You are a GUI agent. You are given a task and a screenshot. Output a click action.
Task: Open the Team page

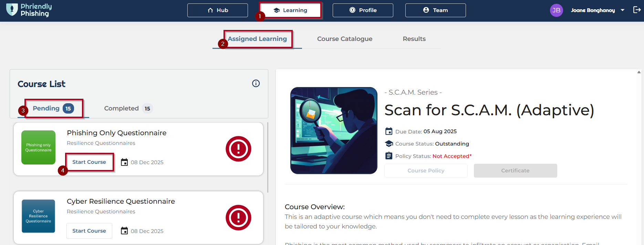[x=435, y=10]
